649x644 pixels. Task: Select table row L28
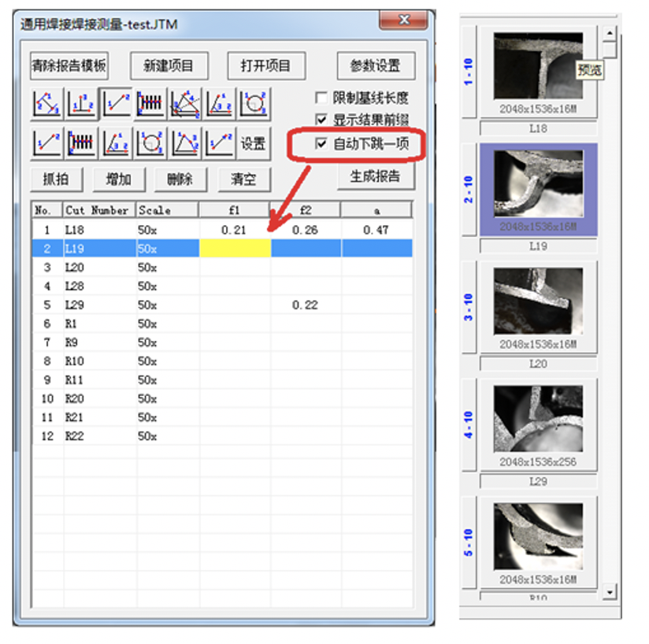coord(223,287)
